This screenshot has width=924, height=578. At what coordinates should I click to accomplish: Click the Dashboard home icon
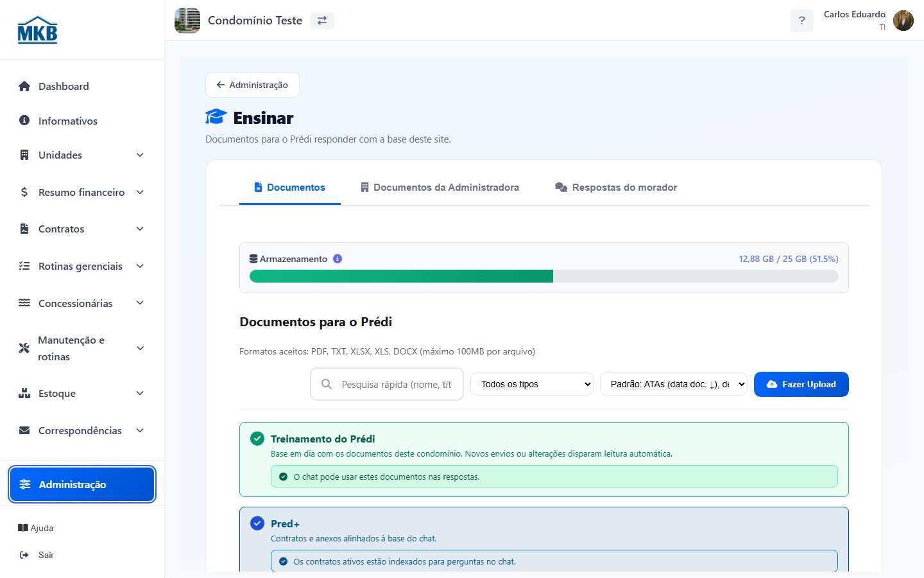(24, 86)
